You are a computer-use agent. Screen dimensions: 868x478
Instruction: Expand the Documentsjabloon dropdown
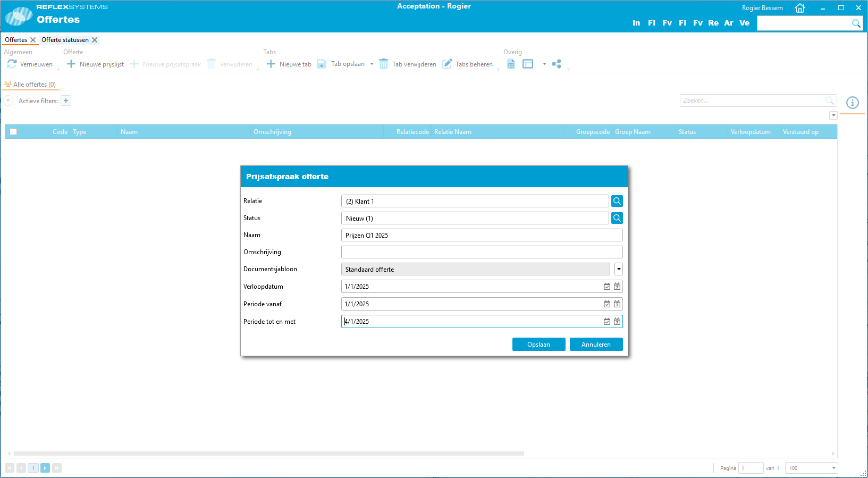coord(619,269)
